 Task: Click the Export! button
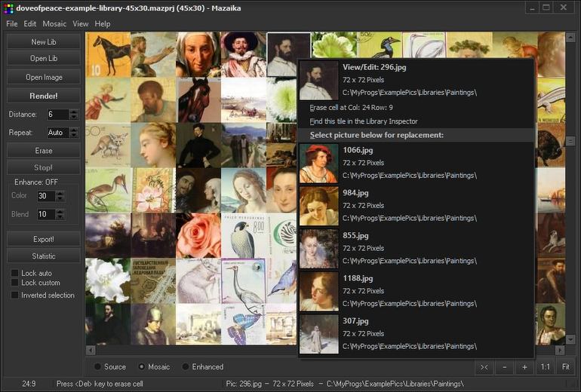click(x=44, y=239)
